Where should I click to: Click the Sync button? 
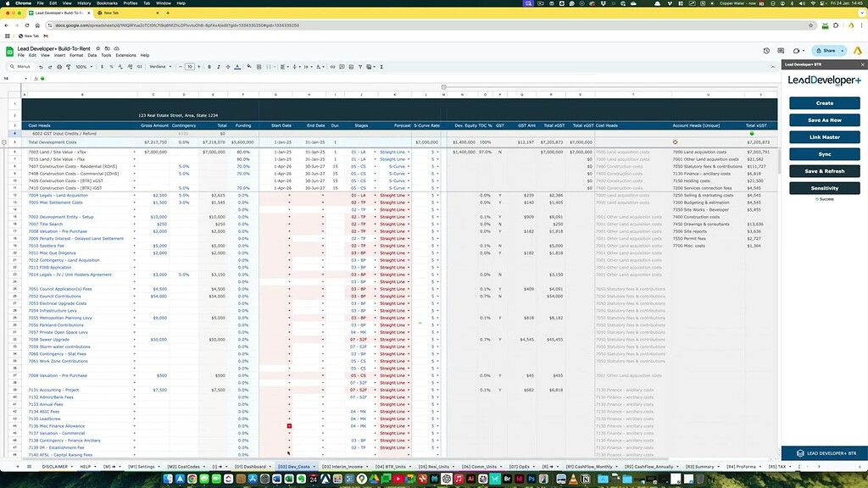pos(824,154)
